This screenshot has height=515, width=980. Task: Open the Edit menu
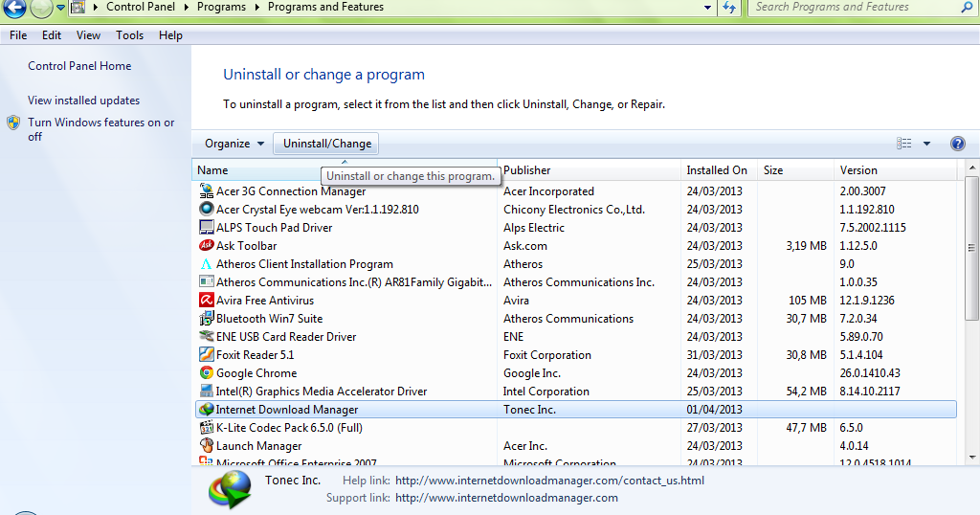pos(52,35)
